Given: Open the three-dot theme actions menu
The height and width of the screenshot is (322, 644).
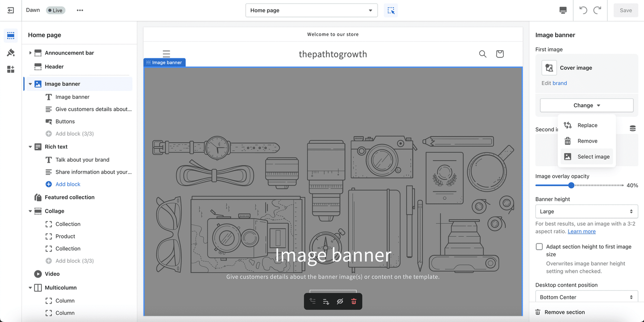Looking at the screenshot, I should pos(80,10).
